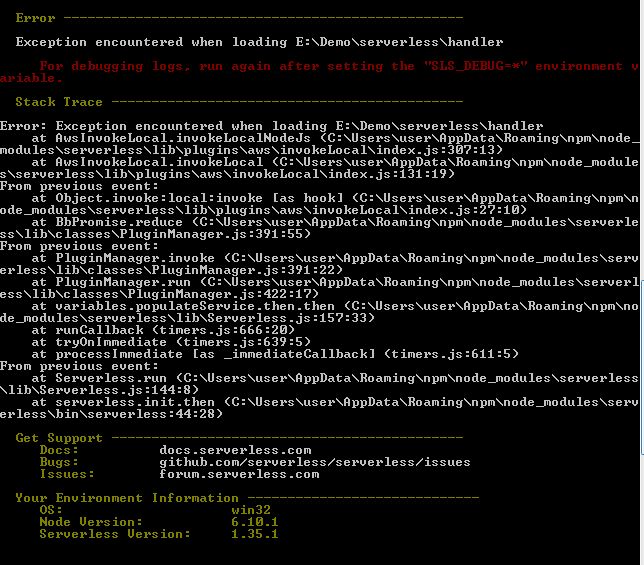
Task: Click 'at runCallback (timers.js:666:20)' line
Action: (x=163, y=330)
